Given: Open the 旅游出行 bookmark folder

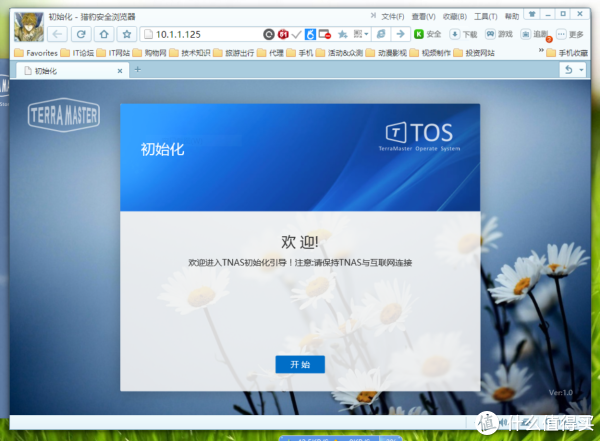Looking at the screenshot, I should pyautogui.click(x=234, y=53).
